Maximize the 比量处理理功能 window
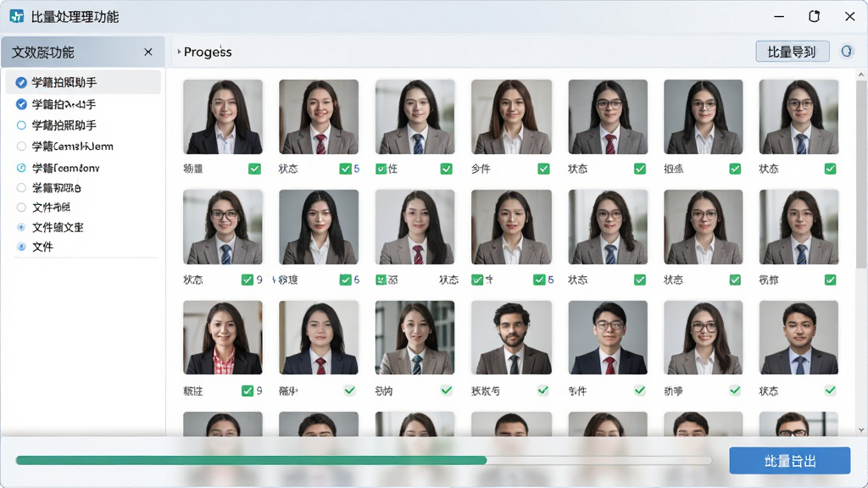The height and width of the screenshot is (488, 868). click(814, 17)
